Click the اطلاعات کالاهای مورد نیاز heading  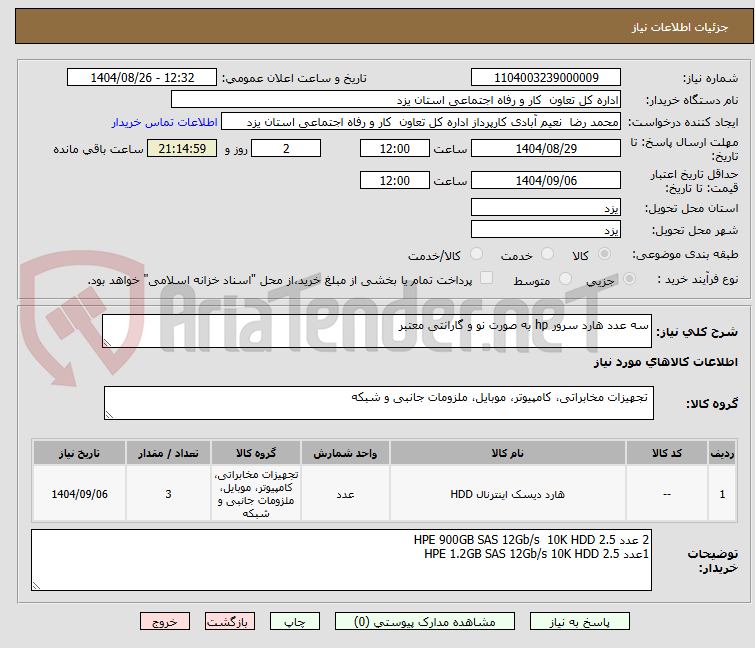pos(665,362)
